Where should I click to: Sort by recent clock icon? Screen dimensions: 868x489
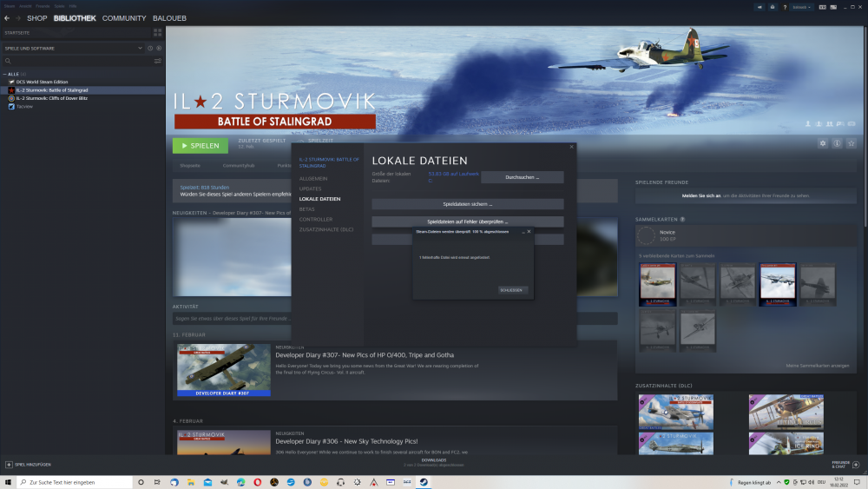coord(150,48)
